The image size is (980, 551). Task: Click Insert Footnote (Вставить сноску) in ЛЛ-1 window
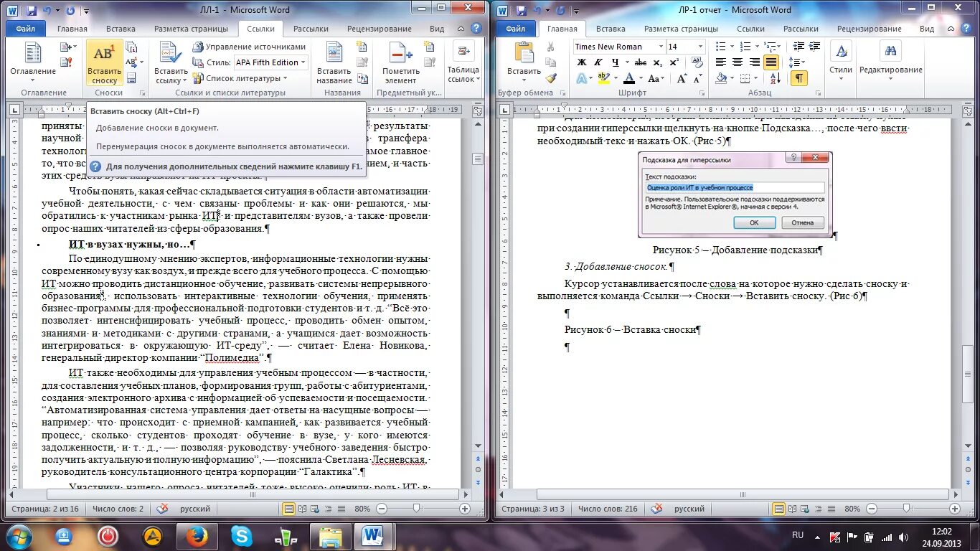[104, 64]
